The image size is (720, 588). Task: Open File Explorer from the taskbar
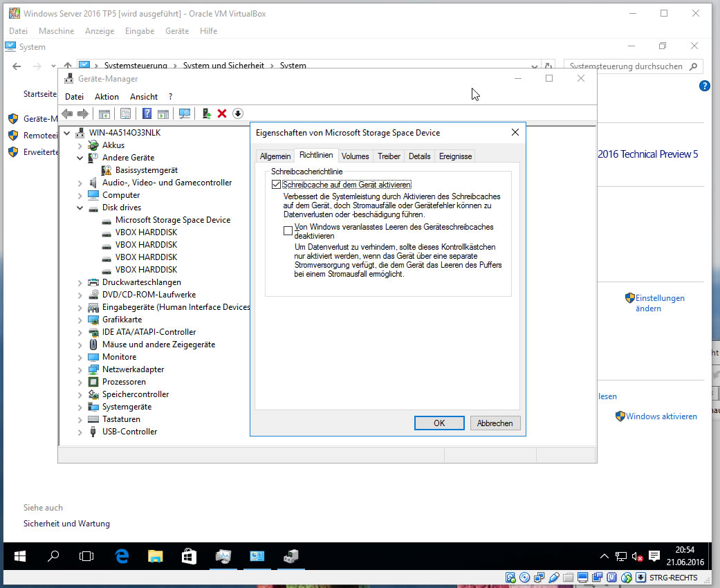[156, 556]
